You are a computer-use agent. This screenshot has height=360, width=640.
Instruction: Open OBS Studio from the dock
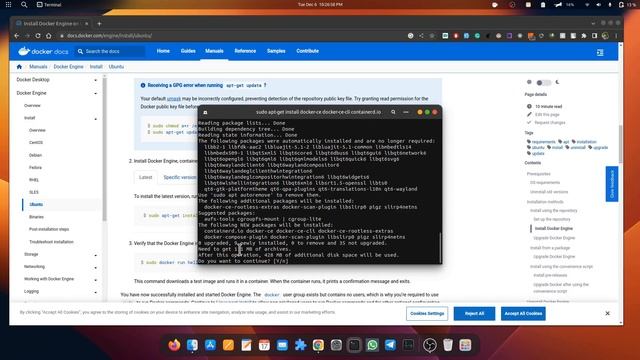pyautogui.click(x=429, y=345)
